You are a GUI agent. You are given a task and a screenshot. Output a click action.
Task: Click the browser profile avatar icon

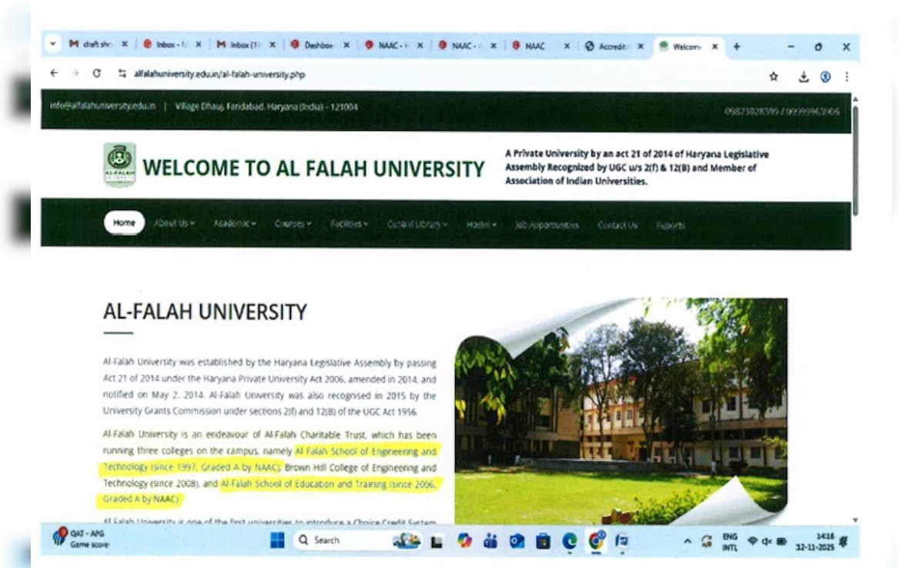pos(825,76)
